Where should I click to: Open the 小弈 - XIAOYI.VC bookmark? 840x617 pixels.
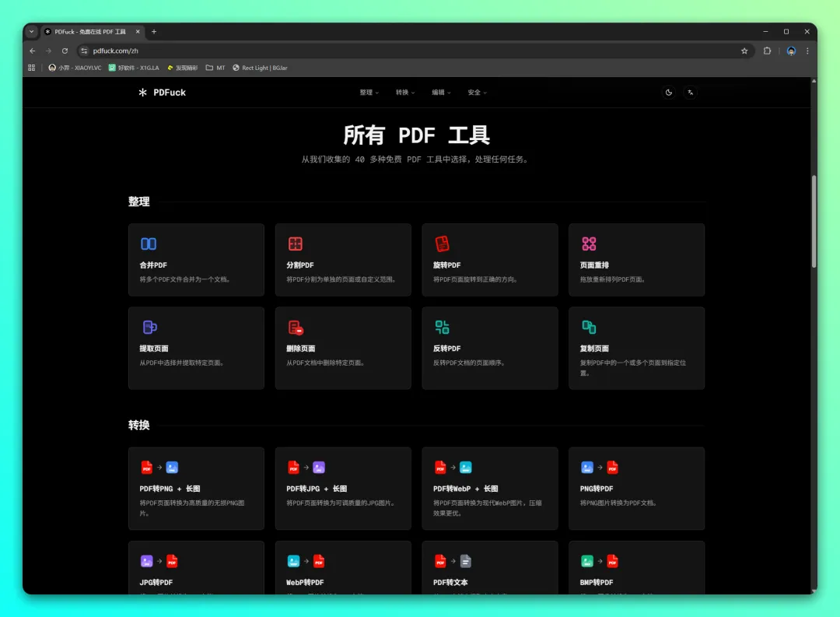[75, 68]
